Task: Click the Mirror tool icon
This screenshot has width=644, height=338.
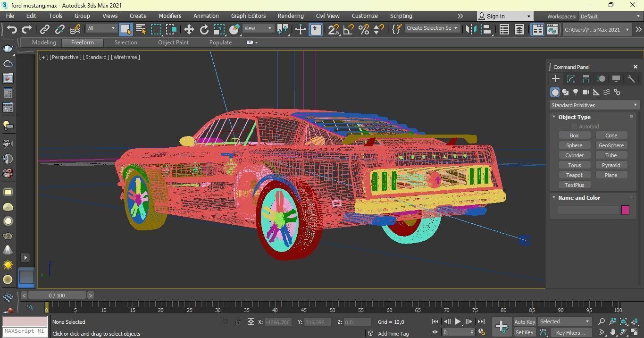Action: pos(471,29)
